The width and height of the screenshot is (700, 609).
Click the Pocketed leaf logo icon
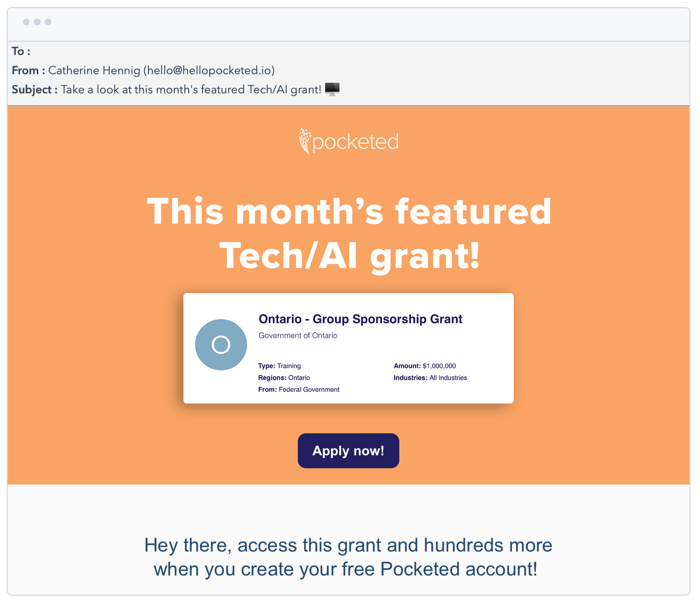point(305,141)
